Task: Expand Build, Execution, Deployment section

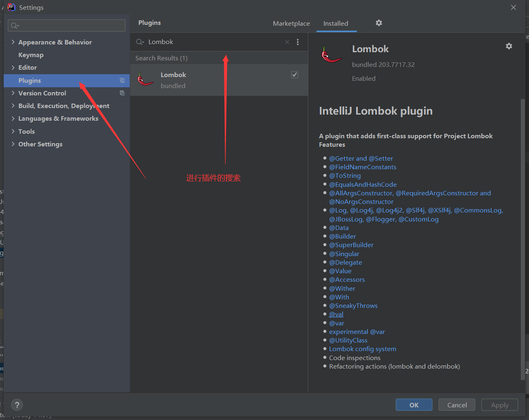Action: pos(13,106)
